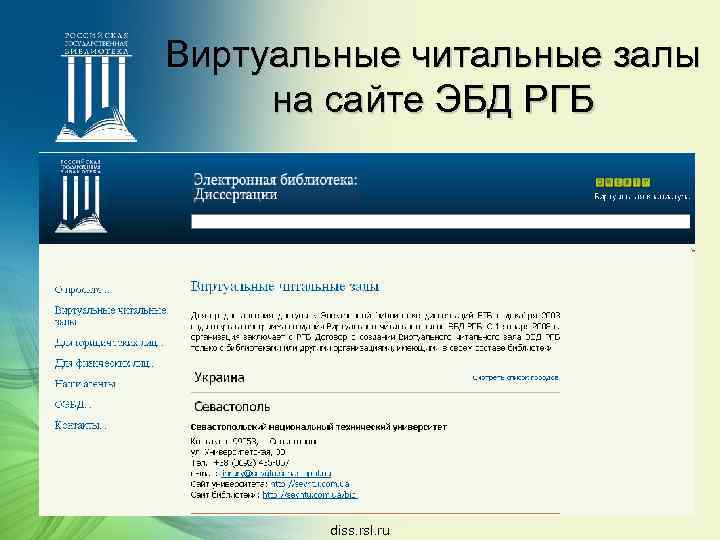This screenshot has height=540, width=720.
Task: Click the university e-mail address link
Action: click(x=276, y=473)
